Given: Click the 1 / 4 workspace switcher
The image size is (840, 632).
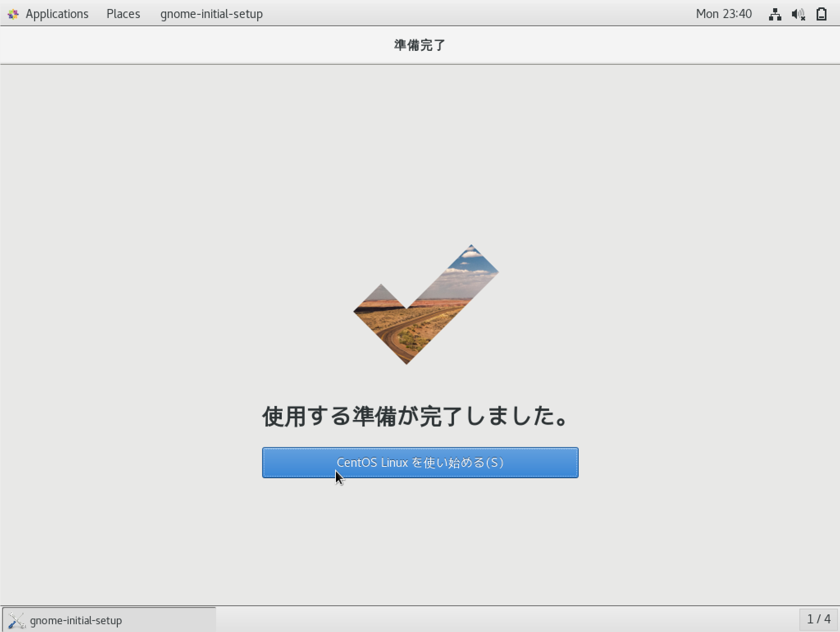Looking at the screenshot, I should 818,619.
